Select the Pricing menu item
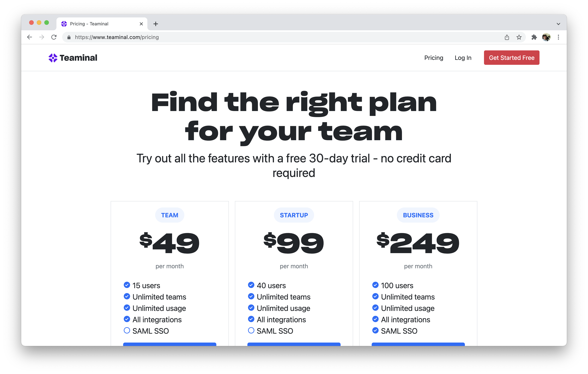The height and width of the screenshot is (374, 588). point(433,58)
